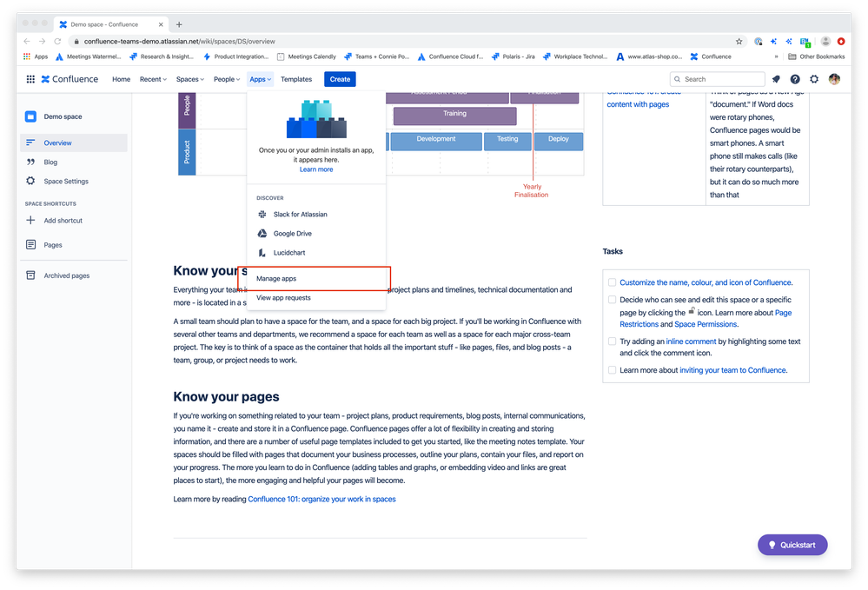Select Slack for Atlassian app
The width and height of the screenshot is (868, 590).
pos(316,215)
